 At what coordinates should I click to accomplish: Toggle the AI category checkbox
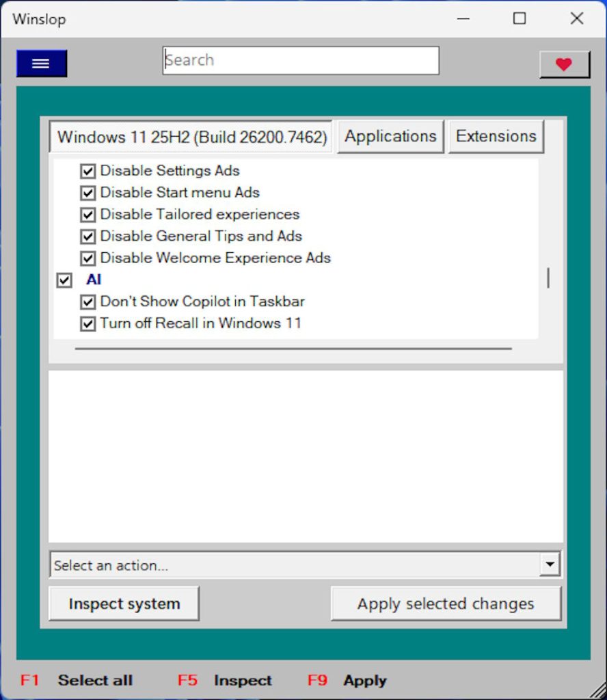tap(64, 280)
